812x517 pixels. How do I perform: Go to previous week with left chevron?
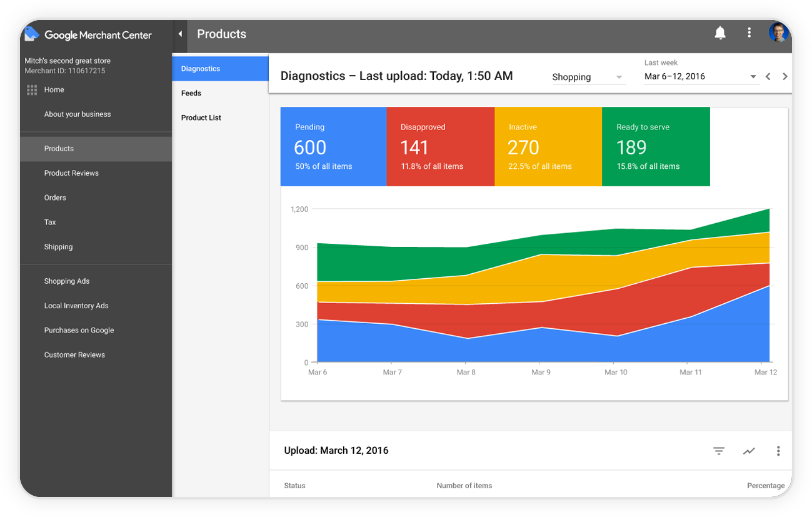(768, 76)
